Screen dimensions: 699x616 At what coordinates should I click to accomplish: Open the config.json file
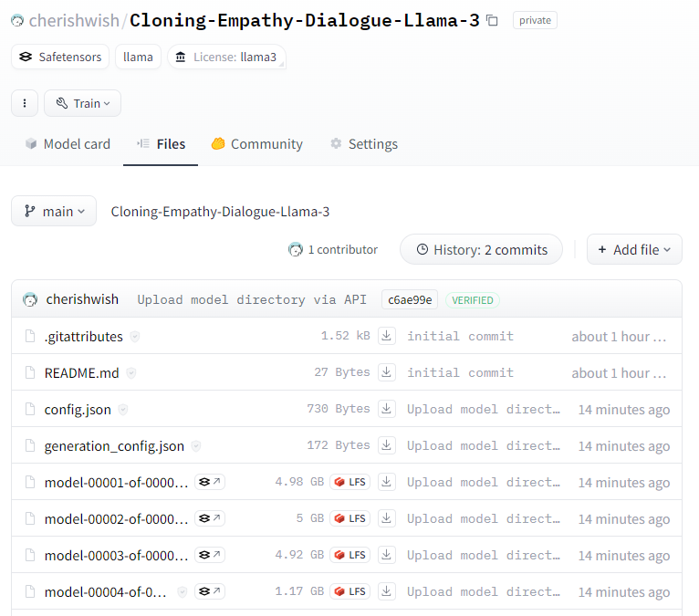coord(78,410)
